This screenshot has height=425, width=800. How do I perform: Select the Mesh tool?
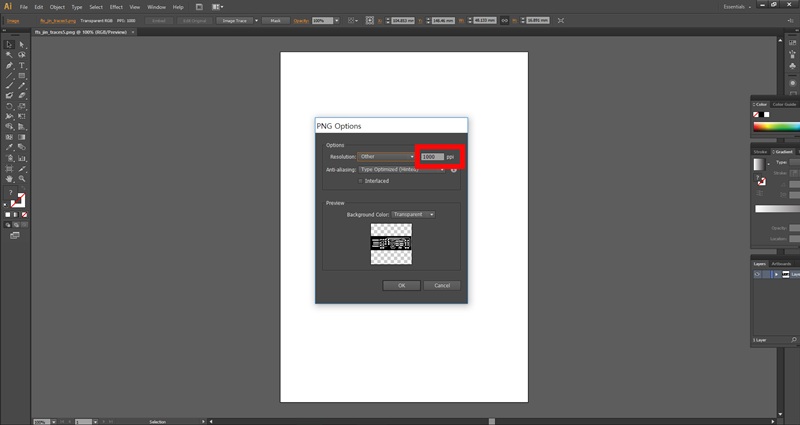[9, 137]
